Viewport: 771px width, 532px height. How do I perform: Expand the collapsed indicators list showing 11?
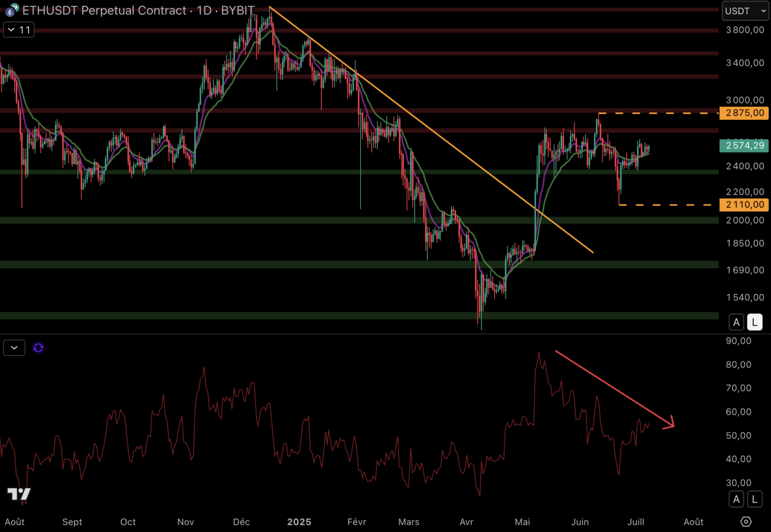click(x=19, y=30)
